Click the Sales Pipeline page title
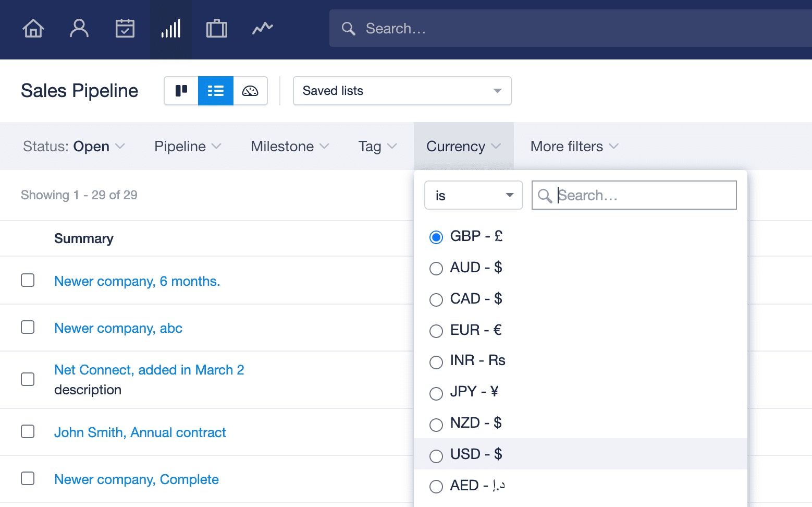Image resolution: width=812 pixels, height=507 pixels. [80, 91]
